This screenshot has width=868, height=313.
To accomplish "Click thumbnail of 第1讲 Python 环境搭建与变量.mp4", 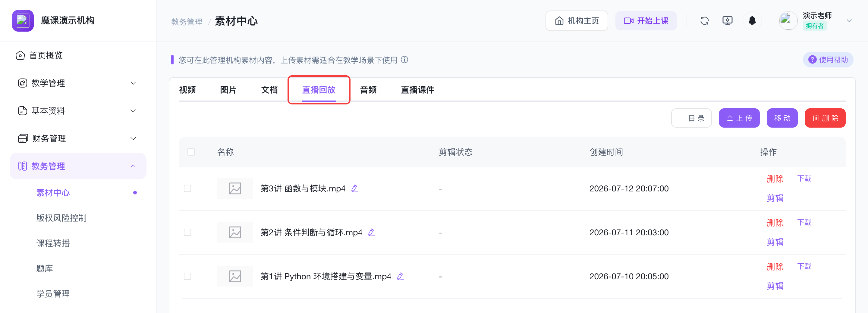I will (235, 276).
